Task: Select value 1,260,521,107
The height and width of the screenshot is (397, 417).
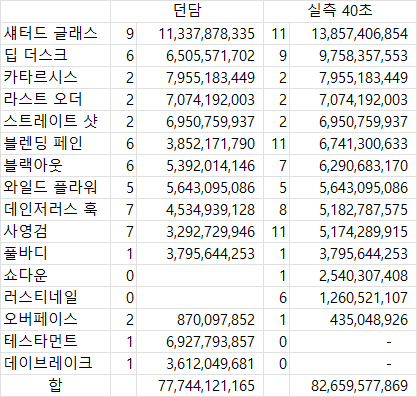Action: point(353,297)
